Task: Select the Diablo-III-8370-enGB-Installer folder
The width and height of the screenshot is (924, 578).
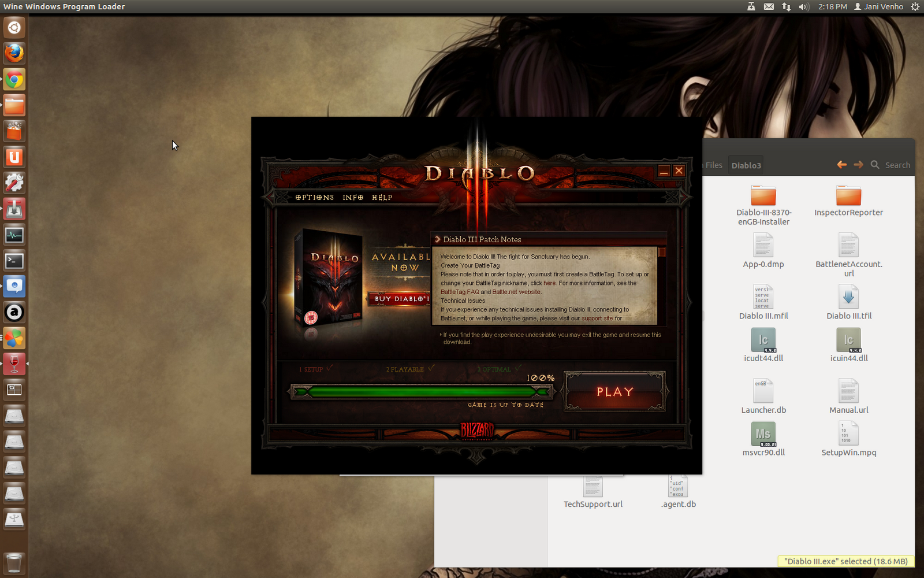Action: point(763,206)
